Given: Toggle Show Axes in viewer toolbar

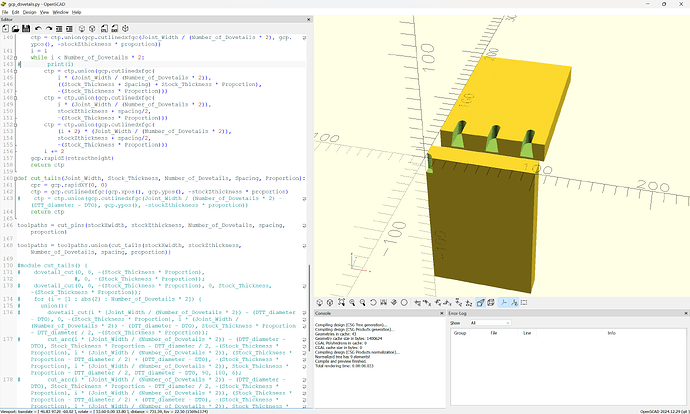Looking at the screenshot, I should click(x=504, y=303).
